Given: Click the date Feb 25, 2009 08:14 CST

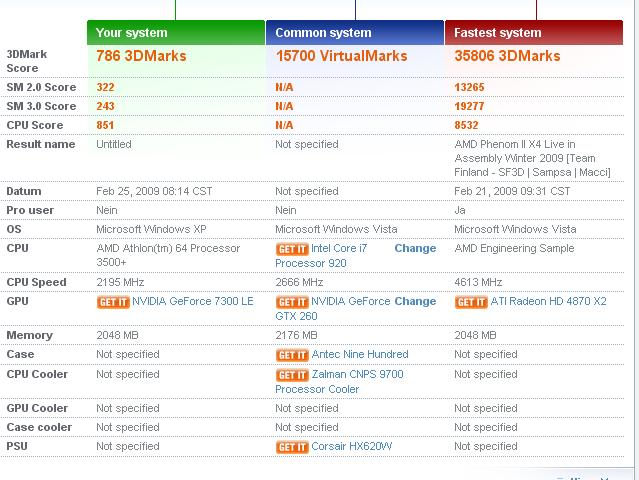Looking at the screenshot, I should pyautogui.click(x=154, y=191).
